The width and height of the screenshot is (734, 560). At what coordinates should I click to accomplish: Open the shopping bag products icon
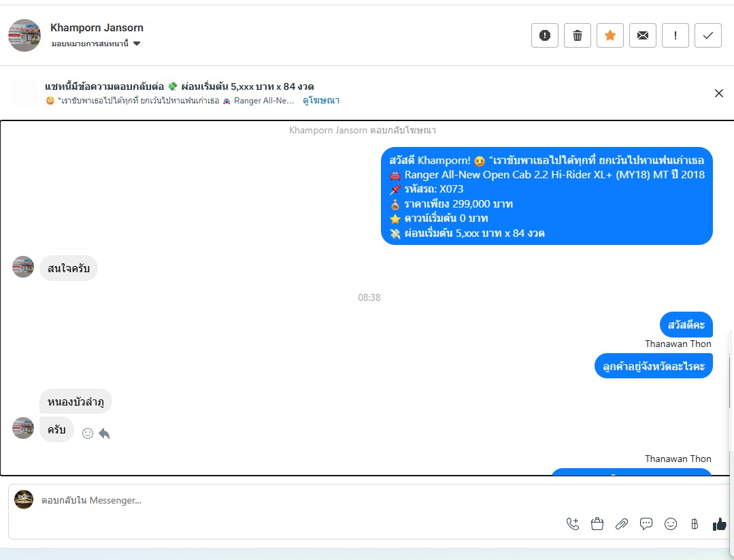click(597, 524)
